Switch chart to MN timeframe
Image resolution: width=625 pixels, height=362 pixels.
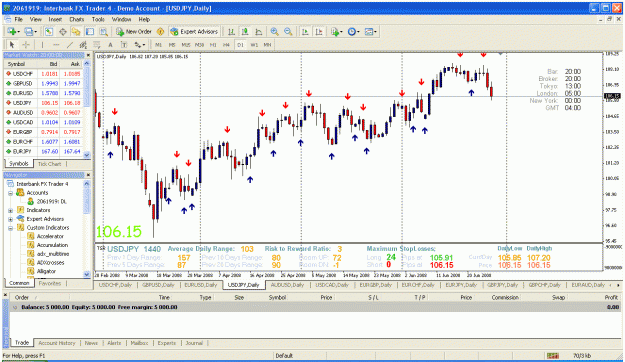[x=267, y=45]
